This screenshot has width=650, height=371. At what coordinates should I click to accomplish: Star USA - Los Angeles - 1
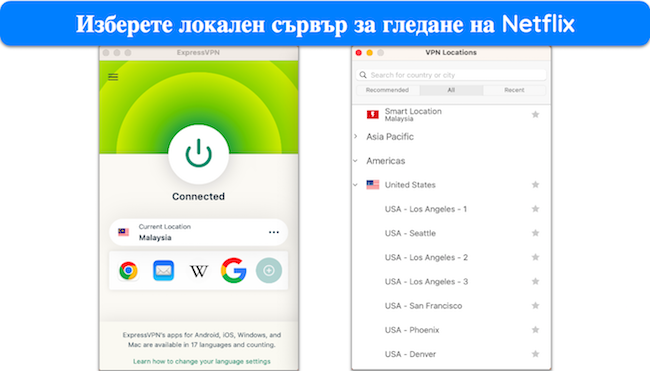tap(535, 209)
